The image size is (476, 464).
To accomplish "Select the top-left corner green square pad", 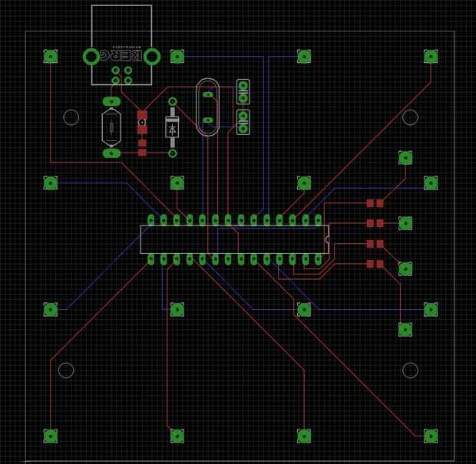I will pos(51,57).
